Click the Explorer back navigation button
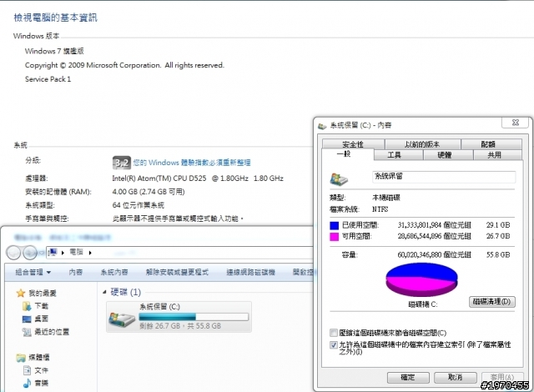 point(13,253)
